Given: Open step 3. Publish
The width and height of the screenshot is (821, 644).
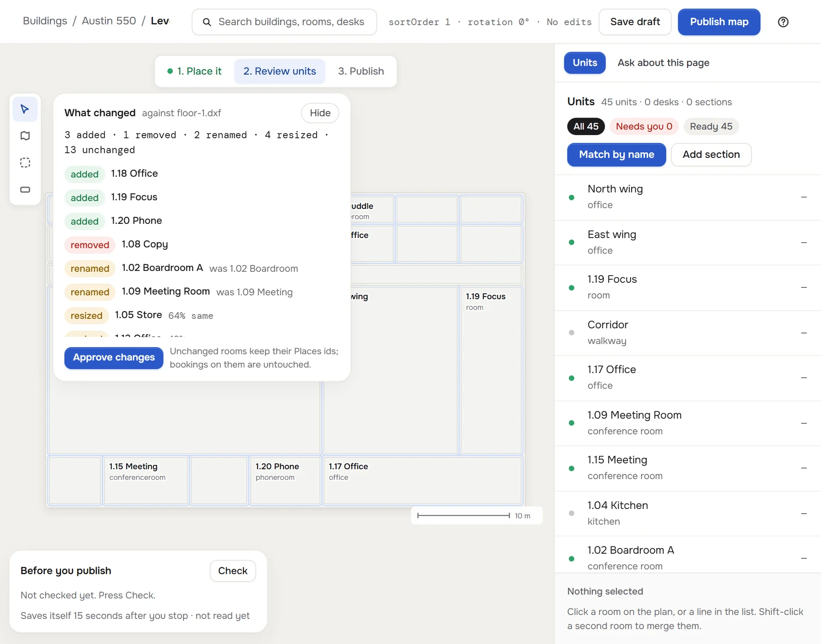Looking at the screenshot, I should click(361, 71).
